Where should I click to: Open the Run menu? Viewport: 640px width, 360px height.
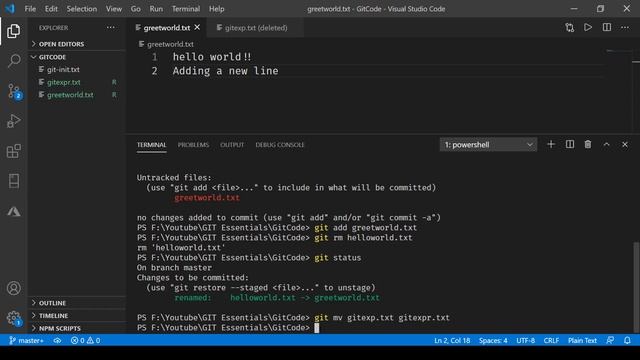(156, 9)
